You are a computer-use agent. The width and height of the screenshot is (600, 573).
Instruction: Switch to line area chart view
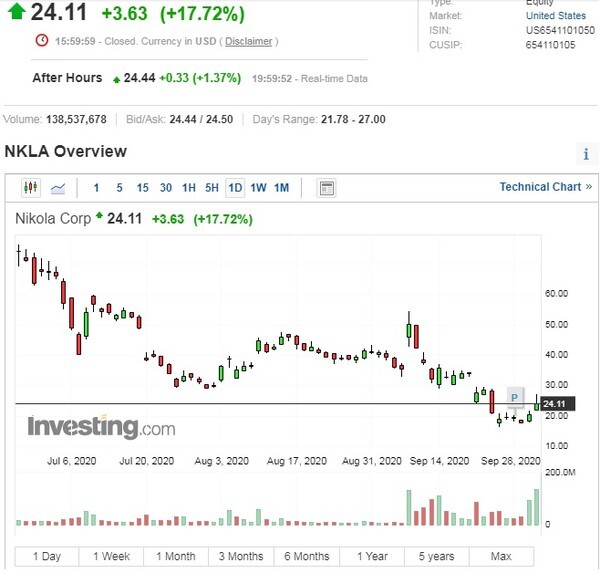58,188
